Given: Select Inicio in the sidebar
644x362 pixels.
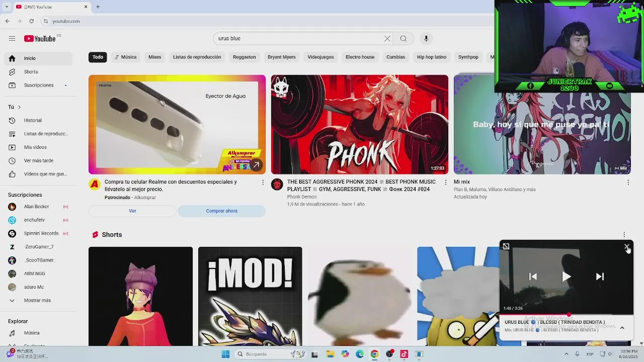Looking at the screenshot, I should point(38,58).
